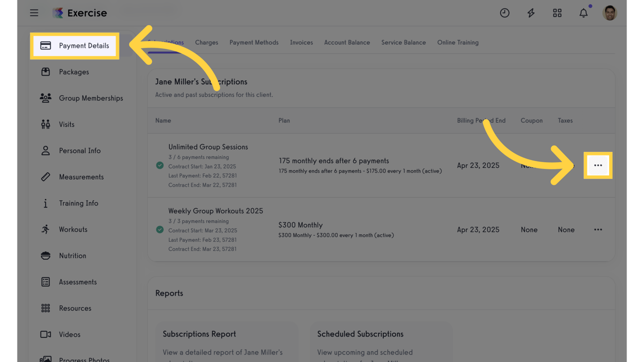The height and width of the screenshot is (362, 644).
Task: Open the hamburger navigation menu
Action: [x=34, y=13]
